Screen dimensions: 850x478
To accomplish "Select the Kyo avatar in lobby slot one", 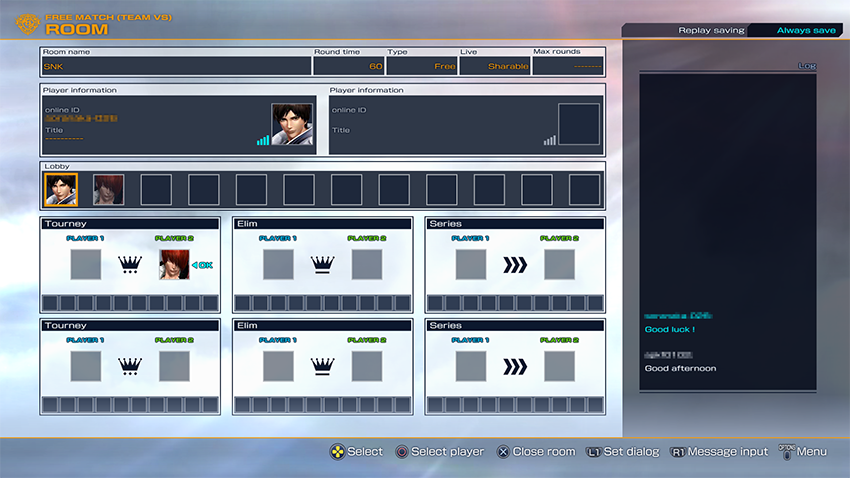I will [x=61, y=190].
